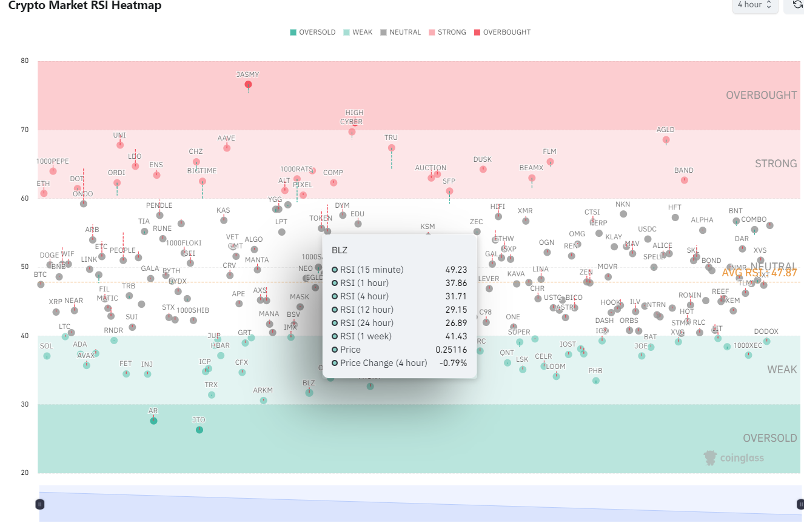This screenshot has height=532, width=804.
Task: Toggle the OVERBOUGHT legend item
Action: tap(502, 32)
